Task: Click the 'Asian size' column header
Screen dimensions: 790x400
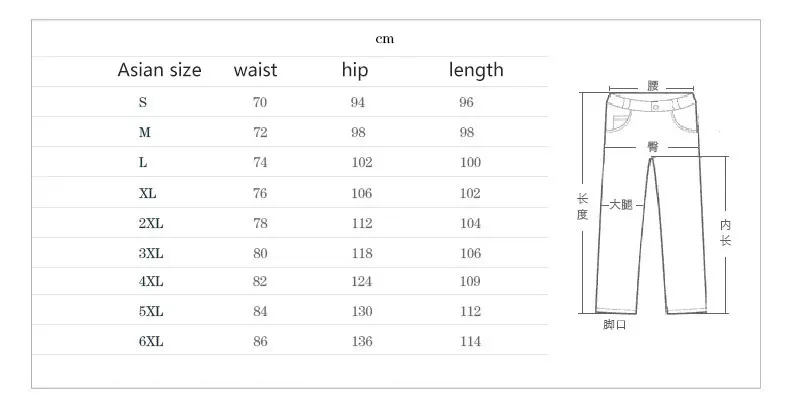Action: (x=159, y=70)
